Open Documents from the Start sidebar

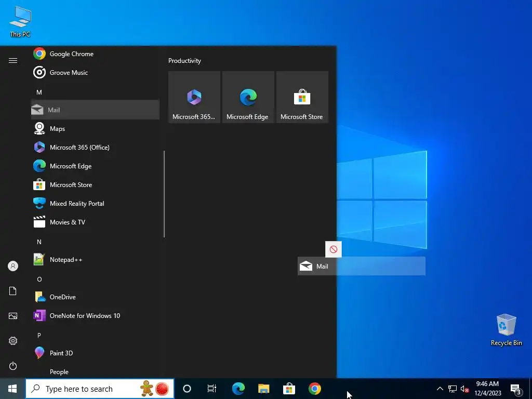click(13, 291)
